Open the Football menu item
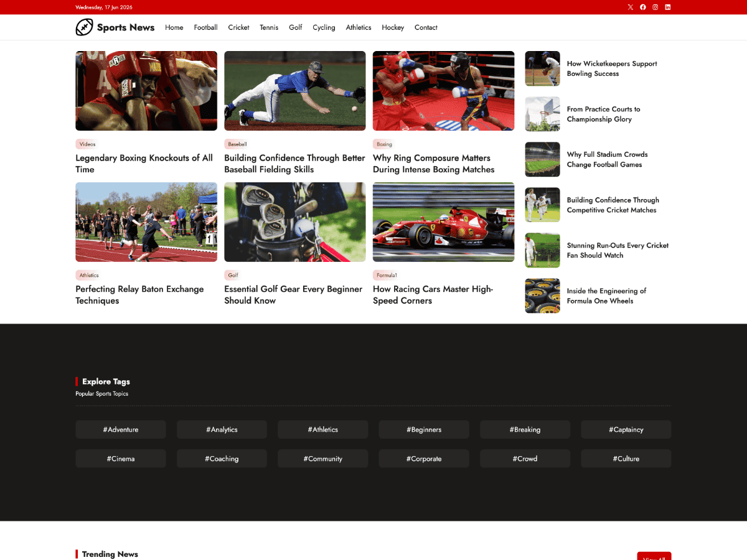The width and height of the screenshot is (747, 560). pos(205,27)
